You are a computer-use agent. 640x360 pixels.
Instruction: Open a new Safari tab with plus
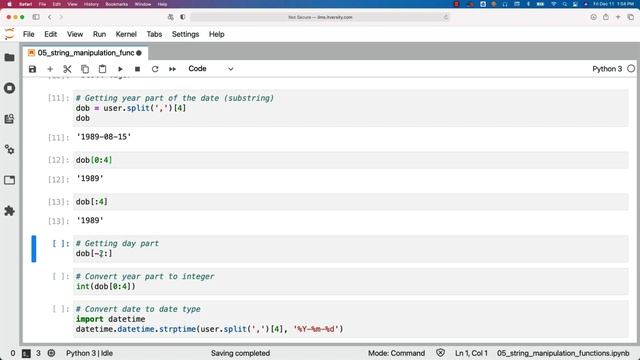point(618,17)
